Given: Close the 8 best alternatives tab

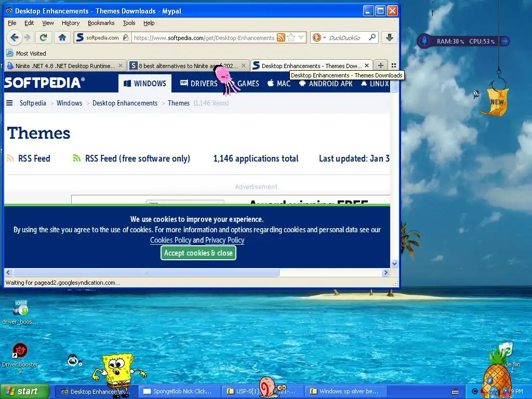Looking at the screenshot, I should click(244, 66).
